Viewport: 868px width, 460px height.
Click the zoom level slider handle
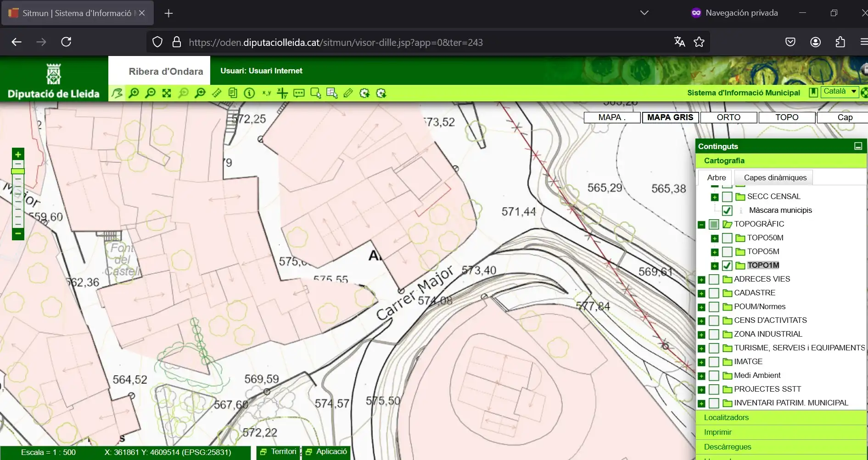pos(18,172)
